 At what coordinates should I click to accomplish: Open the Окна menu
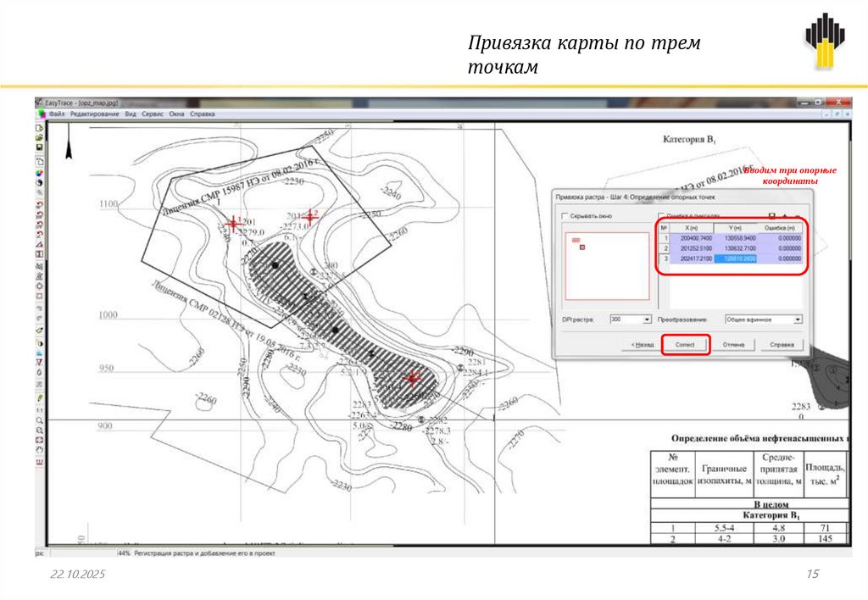[176, 114]
